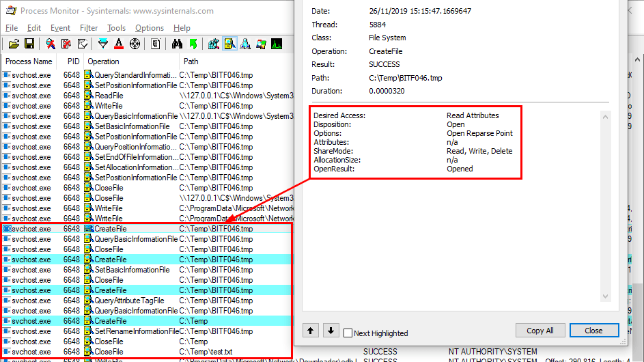Select the QueryAttributeTagFile row
This screenshot has height=362, width=644.
pyautogui.click(x=148, y=301)
